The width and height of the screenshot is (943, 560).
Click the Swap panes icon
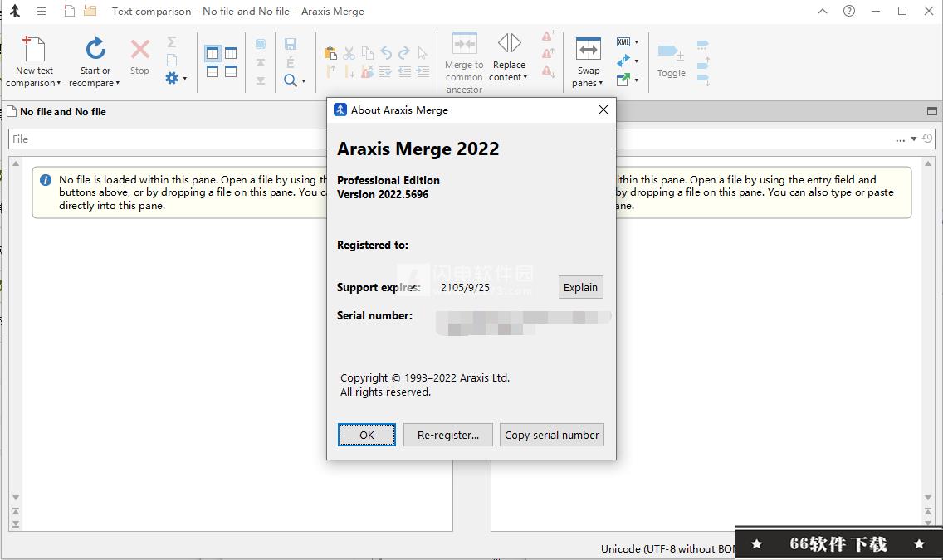(588, 49)
